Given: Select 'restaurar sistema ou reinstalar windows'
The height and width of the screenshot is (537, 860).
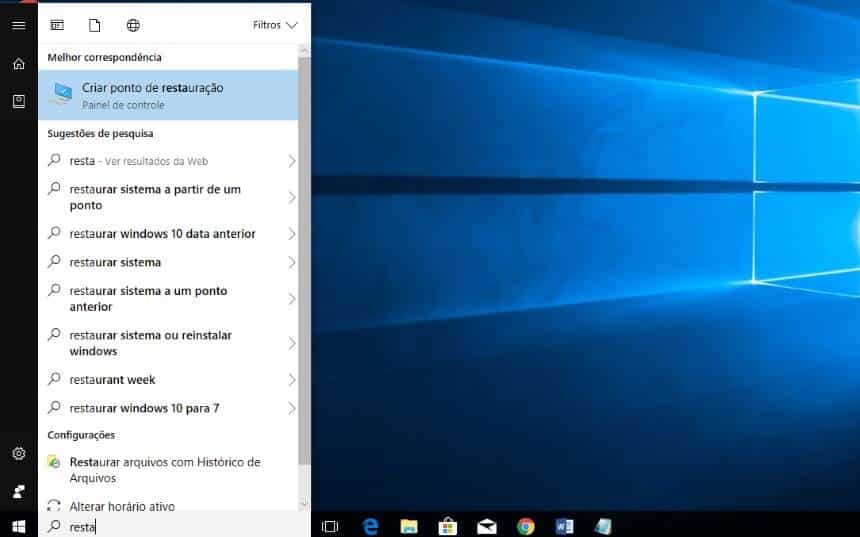Looking at the screenshot, I should pos(168,343).
